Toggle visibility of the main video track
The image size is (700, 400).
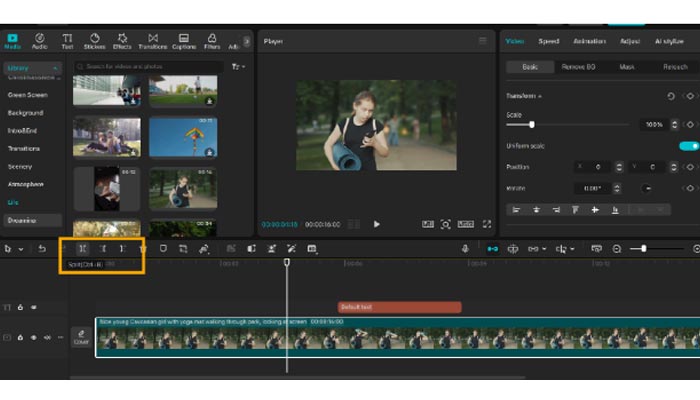point(33,338)
